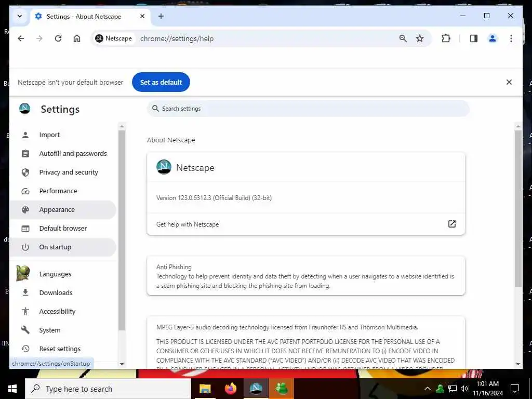Click the About Netscape heading
This screenshot has width=532, height=399.
tap(171, 140)
